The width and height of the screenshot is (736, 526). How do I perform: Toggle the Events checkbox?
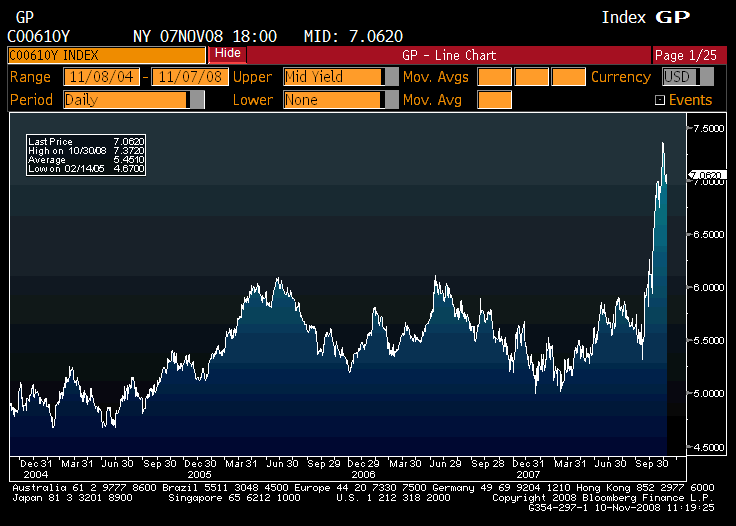(x=660, y=100)
